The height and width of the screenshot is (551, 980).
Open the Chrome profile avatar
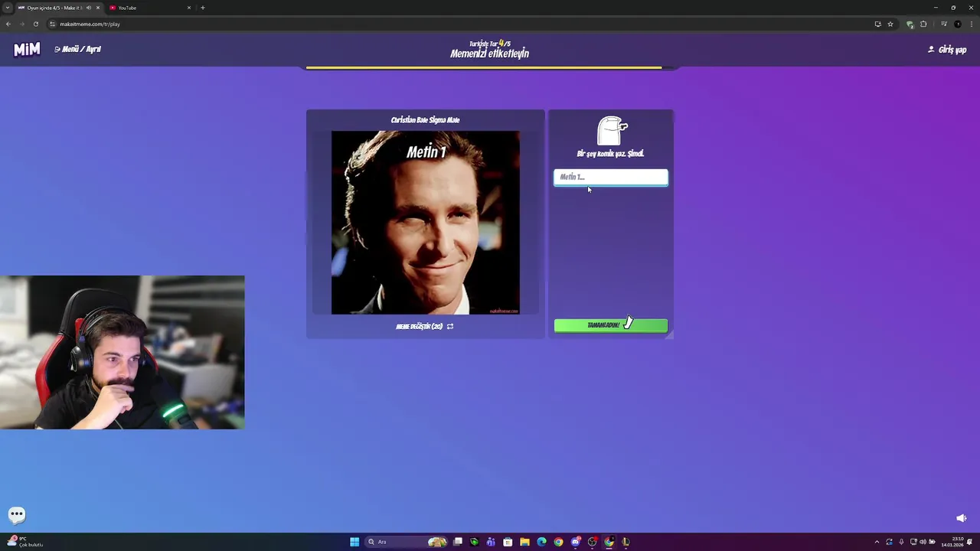tap(958, 24)
